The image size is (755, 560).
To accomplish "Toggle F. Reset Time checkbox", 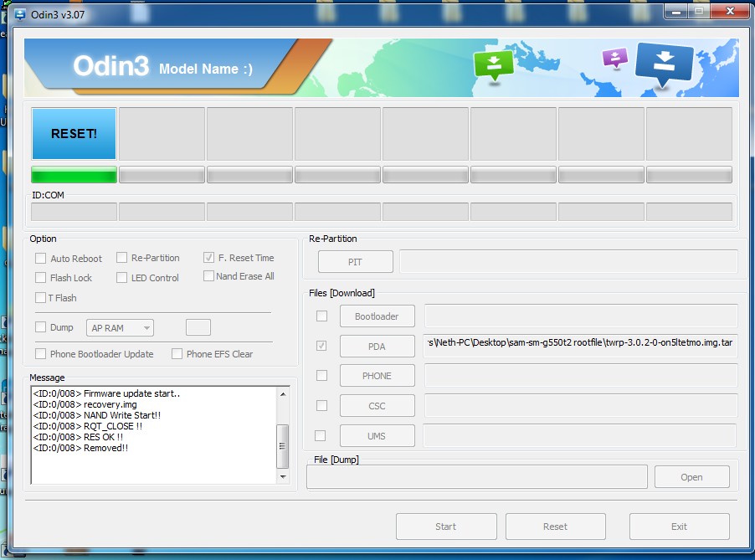I will (208, 258).
